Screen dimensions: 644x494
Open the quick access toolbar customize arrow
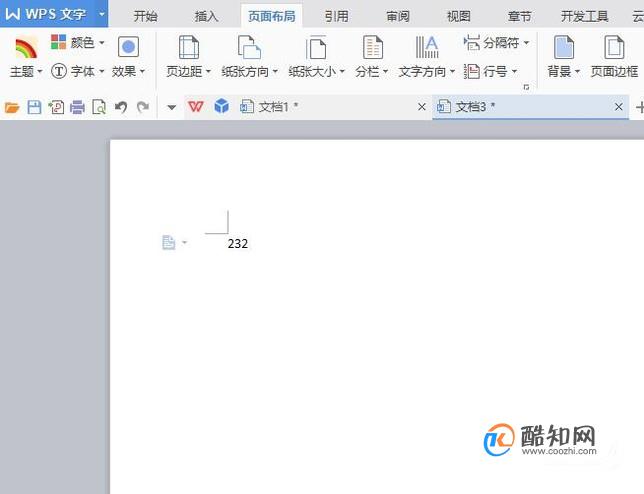pyautogui.click(x=172, y=108)
